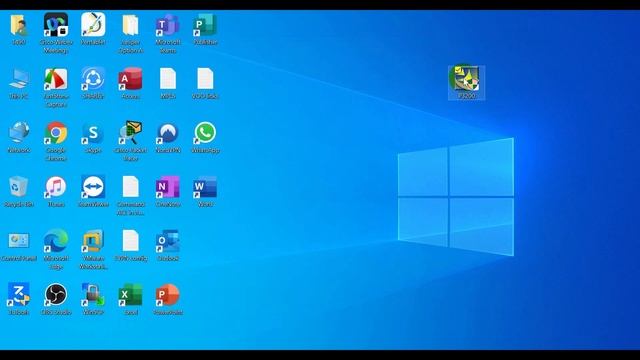Select the Word shortcut icon

pos(205,187)
